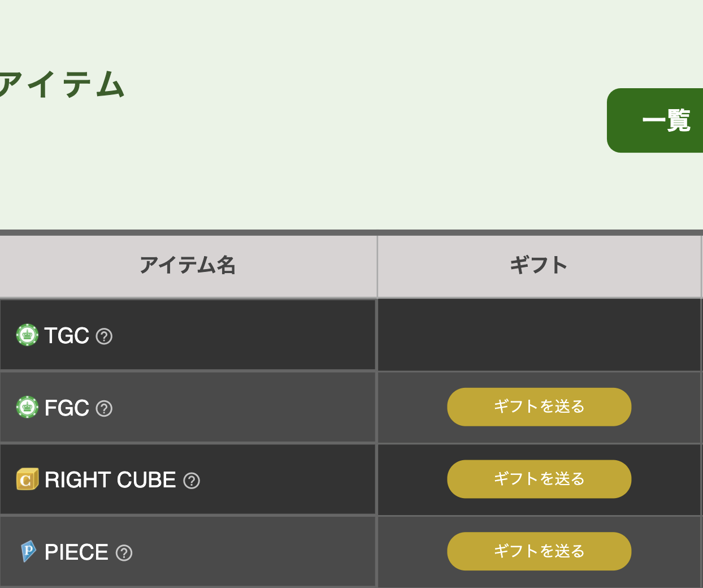Click the アイテム section heading

click(x=62, y=85)
